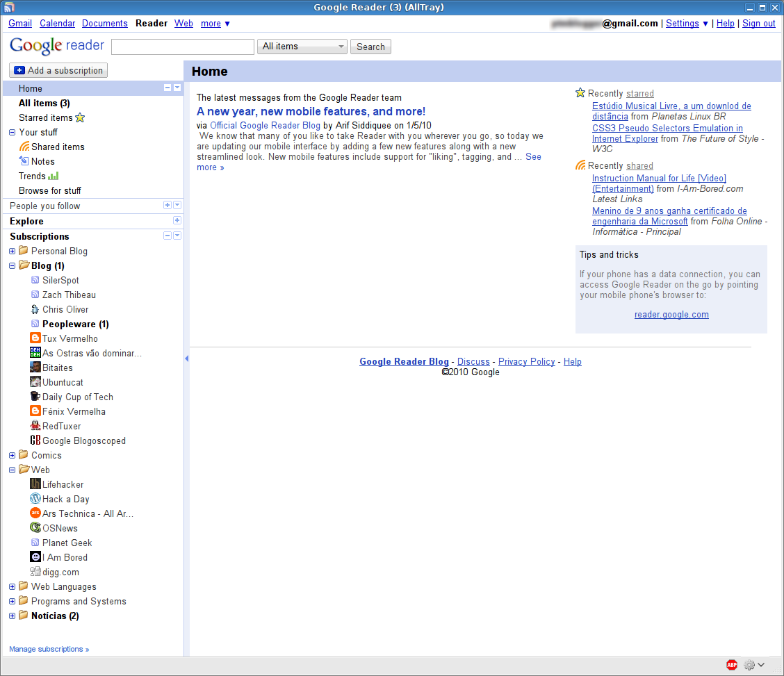Expand the Web Languages folder
Screen dimensions: 784x676
coord(12,587)
